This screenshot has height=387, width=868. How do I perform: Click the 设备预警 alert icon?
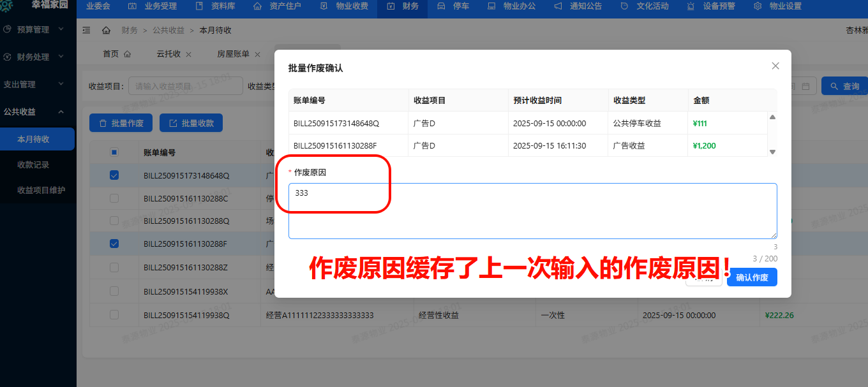[x=691, y=6]
